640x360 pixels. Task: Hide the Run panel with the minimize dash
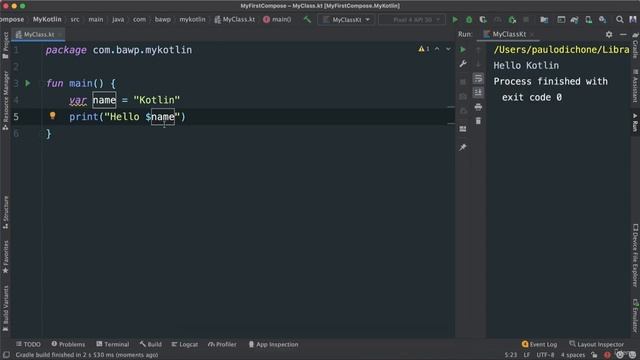tap(623, 34)
